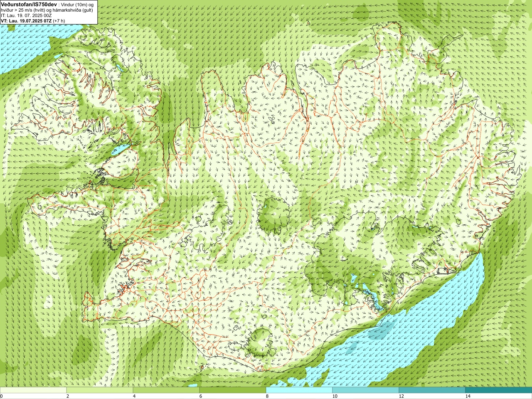Click the 'IT: Lau. 19. 07. 2025 00Z' line

(x=26, y=15)
